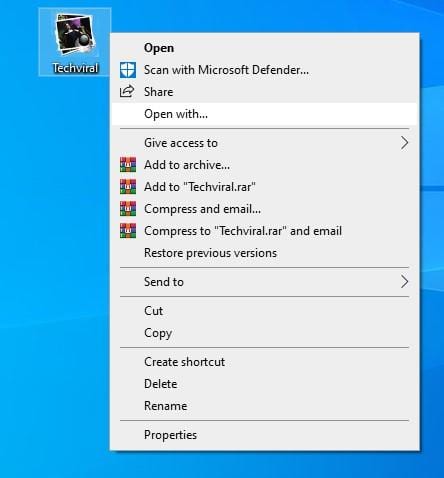Select the Techviral desktop image icon

pyautogui.click(x=75, y=34)
